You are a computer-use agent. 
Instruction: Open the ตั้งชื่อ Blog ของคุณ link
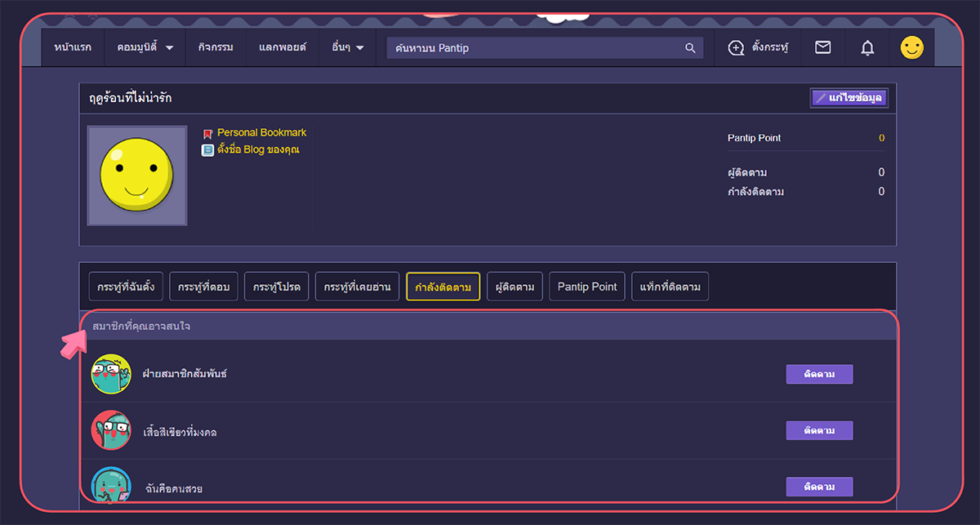(258, 150)
